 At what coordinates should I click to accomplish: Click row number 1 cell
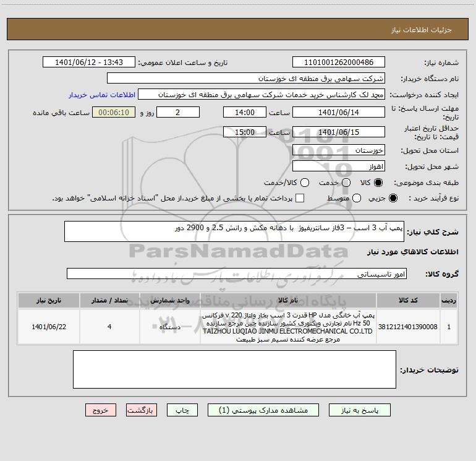tap(449, 327)
